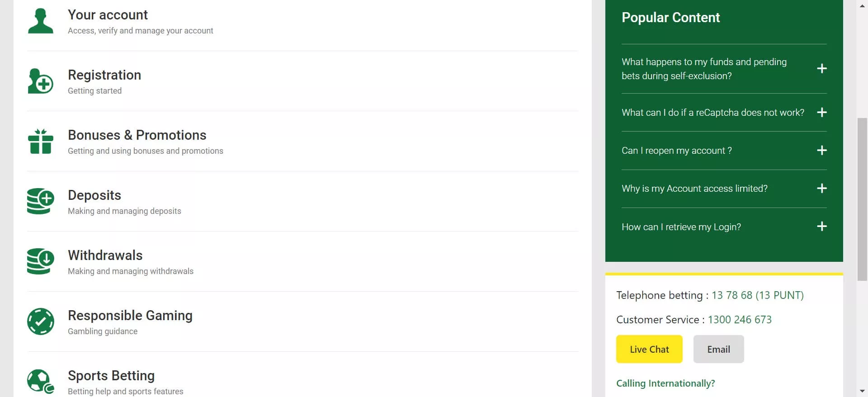Screen dimensions: 868x397
Task: Click the page's vertical scrollbar thumb
Action: 862,199
